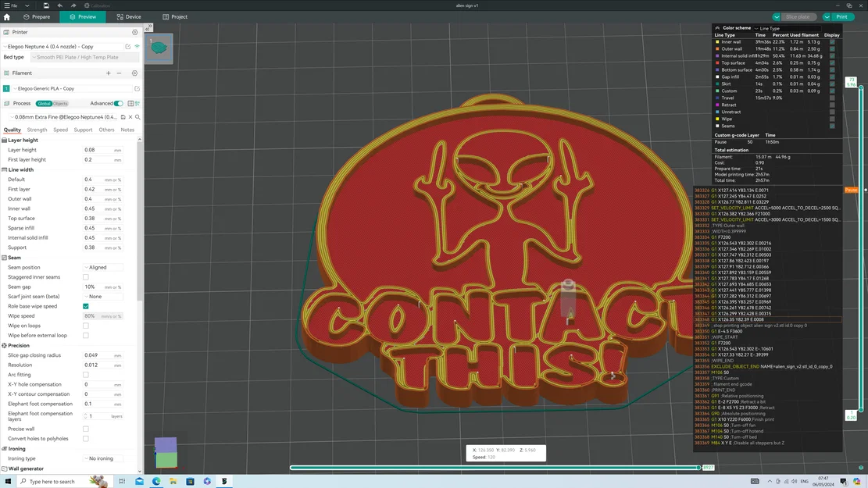Open Microsoft Edge in the taskbar

tap(156, 481)
